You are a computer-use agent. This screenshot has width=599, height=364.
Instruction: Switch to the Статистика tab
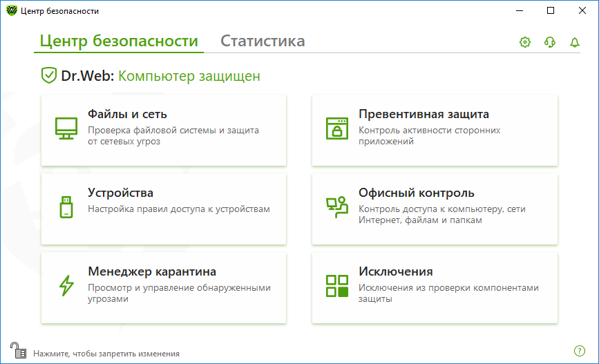tap(263, 41)
